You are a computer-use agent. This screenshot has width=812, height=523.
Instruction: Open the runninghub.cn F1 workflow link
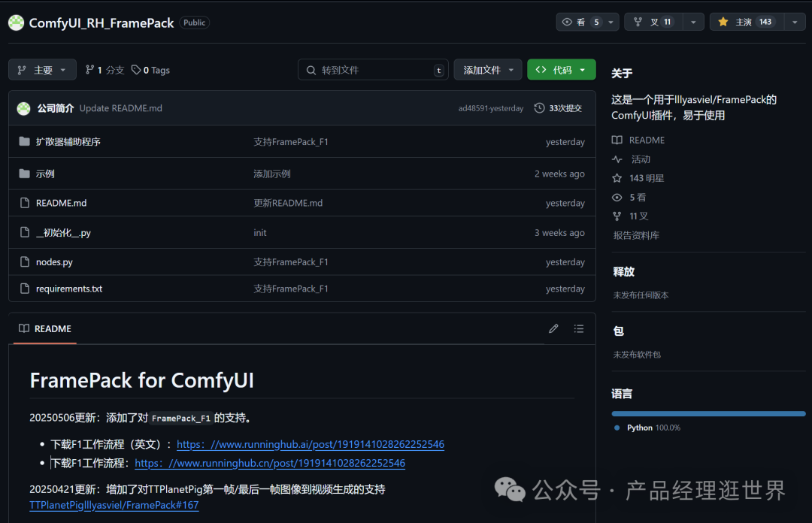[270, 463]
